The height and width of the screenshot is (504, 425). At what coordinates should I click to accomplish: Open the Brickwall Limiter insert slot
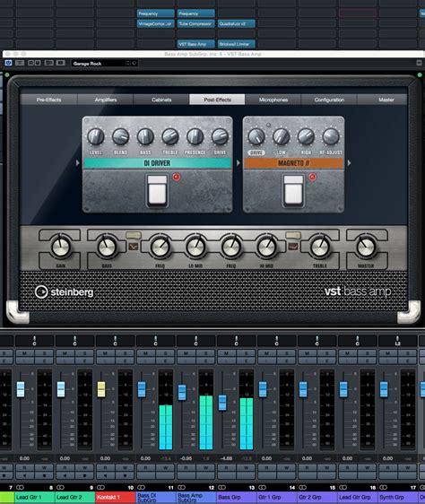237,44
